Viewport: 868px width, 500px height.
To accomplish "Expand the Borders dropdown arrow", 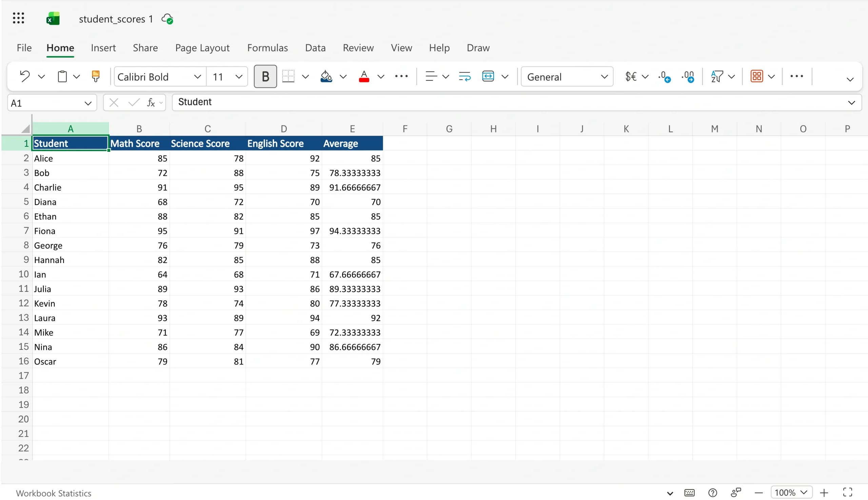I will (305, 77).
